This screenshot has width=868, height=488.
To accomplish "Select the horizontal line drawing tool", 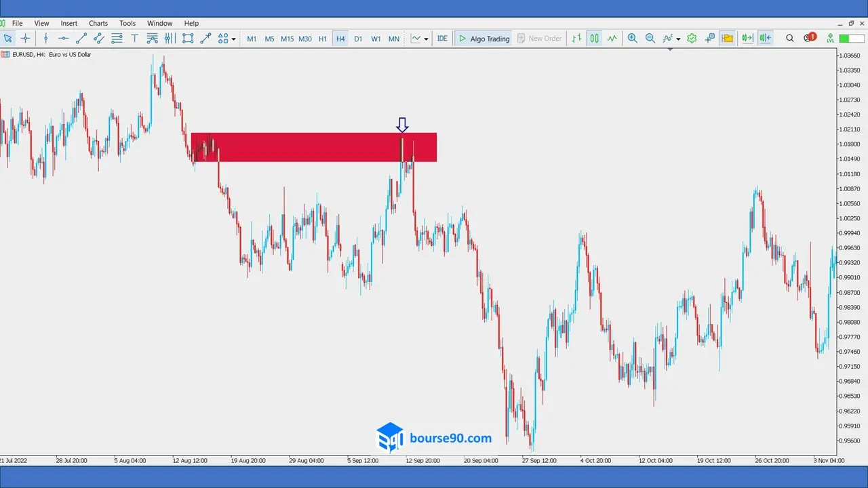I will 64,39.
